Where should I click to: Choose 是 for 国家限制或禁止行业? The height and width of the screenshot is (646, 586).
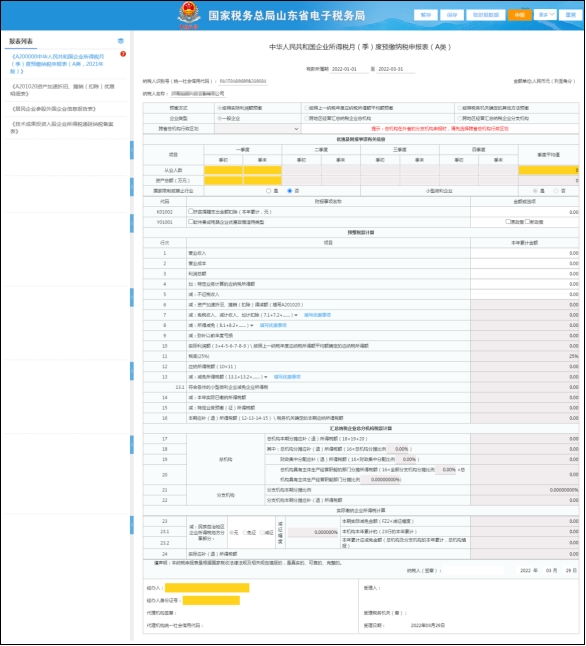[x=269, y=191]
